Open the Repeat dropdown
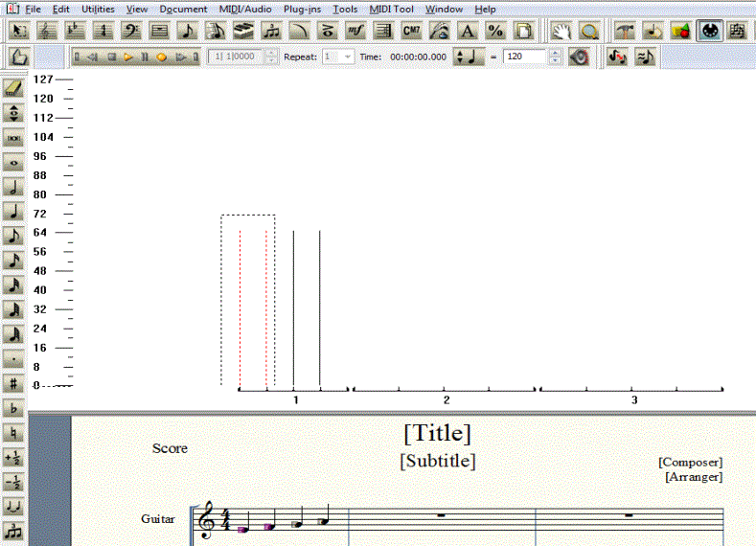 pyautogui.click(x=347, y=57)
